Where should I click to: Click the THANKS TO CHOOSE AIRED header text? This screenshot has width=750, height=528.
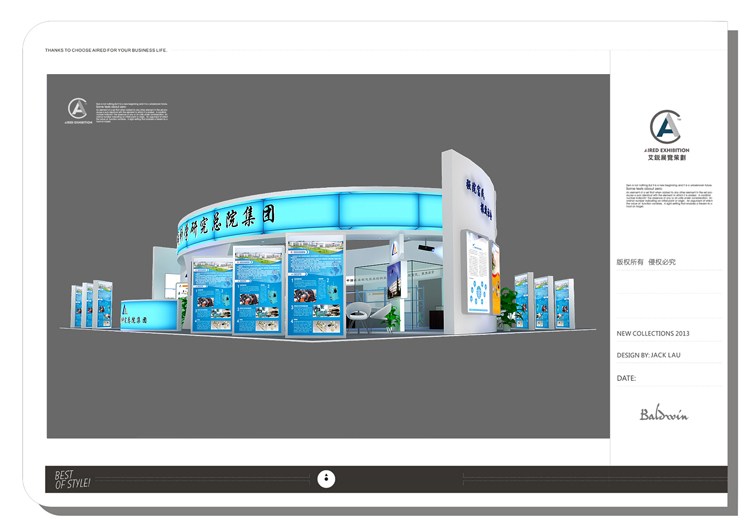[x=106, y=50]
